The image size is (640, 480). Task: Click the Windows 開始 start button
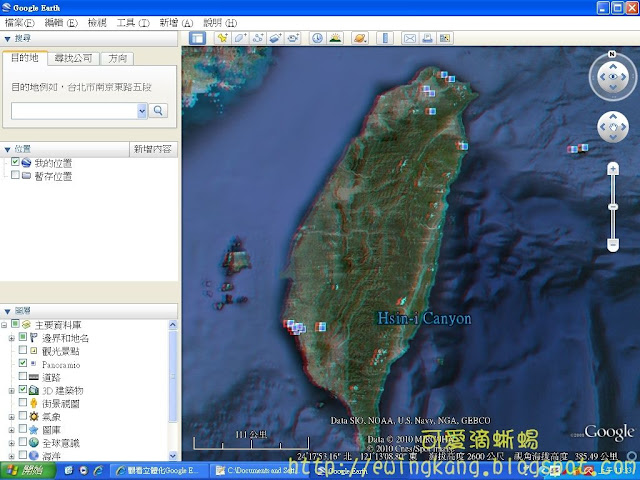(x=27, y=471)
